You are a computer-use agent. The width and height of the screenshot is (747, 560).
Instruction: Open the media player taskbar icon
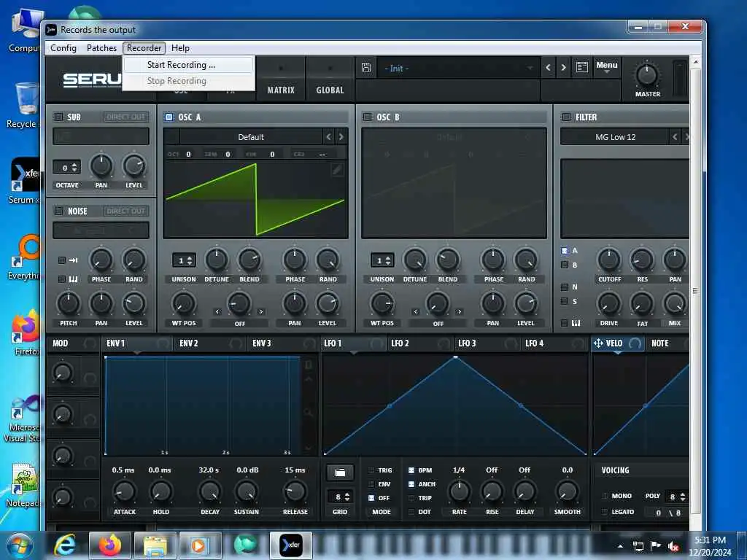point(199,545)
